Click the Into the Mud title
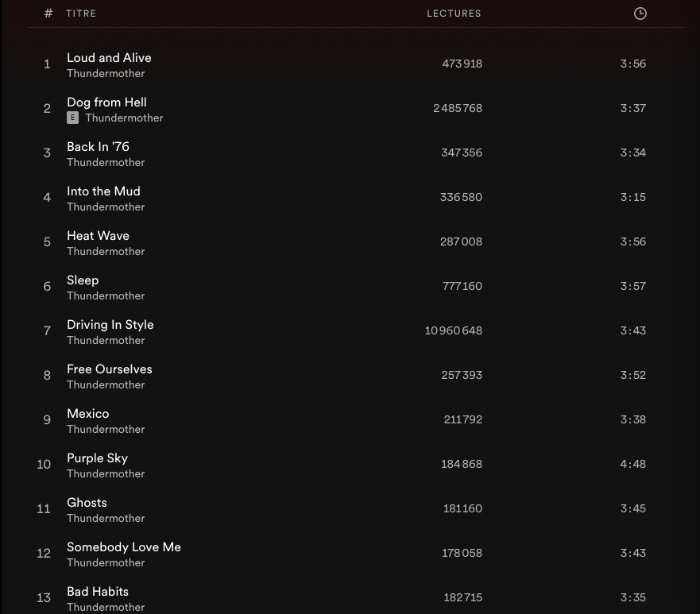 [103, 191]
